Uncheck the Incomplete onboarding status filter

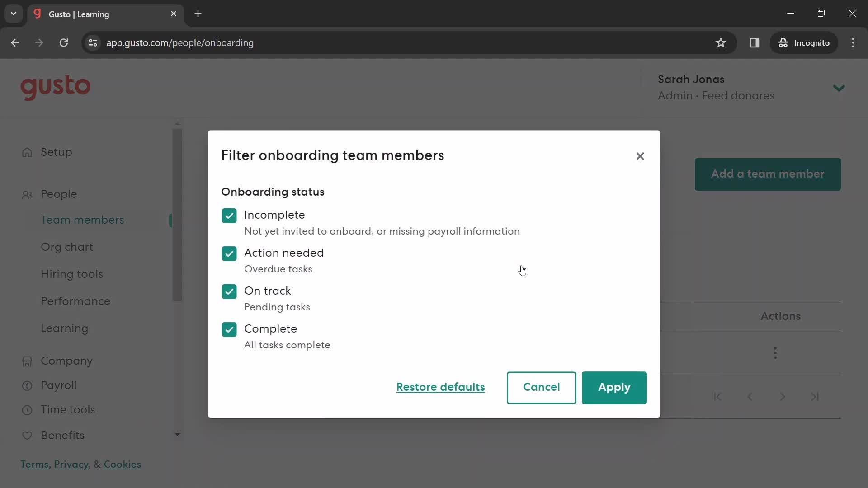(229, 216)
